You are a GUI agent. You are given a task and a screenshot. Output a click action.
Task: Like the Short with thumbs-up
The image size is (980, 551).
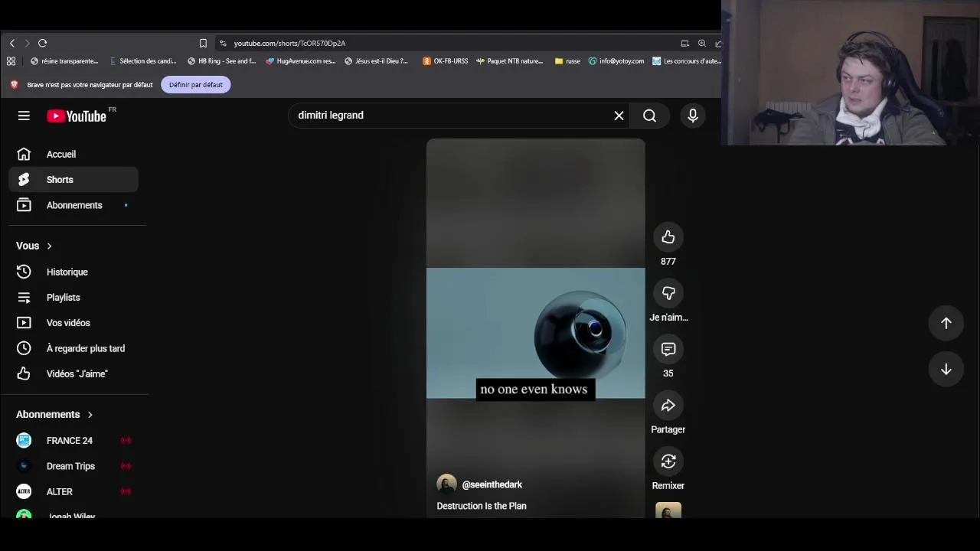(x=668, y=237)
